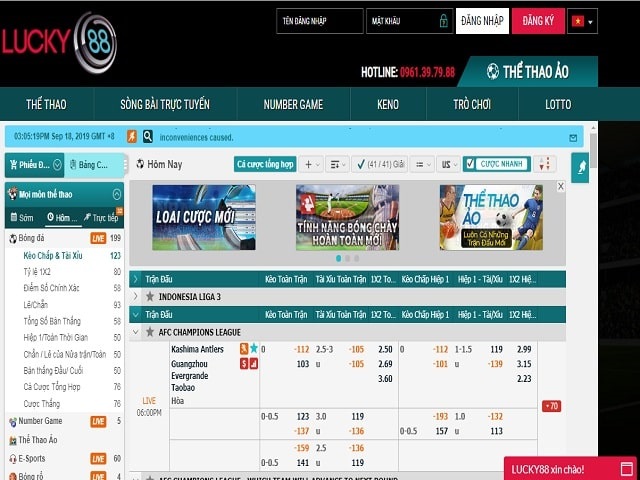Click the Đăng Nhập login button

[x=482, y=21]
